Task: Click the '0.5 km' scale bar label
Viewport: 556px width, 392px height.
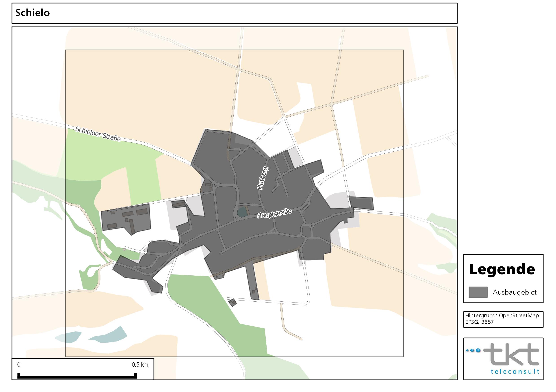Action: point(140,365)
